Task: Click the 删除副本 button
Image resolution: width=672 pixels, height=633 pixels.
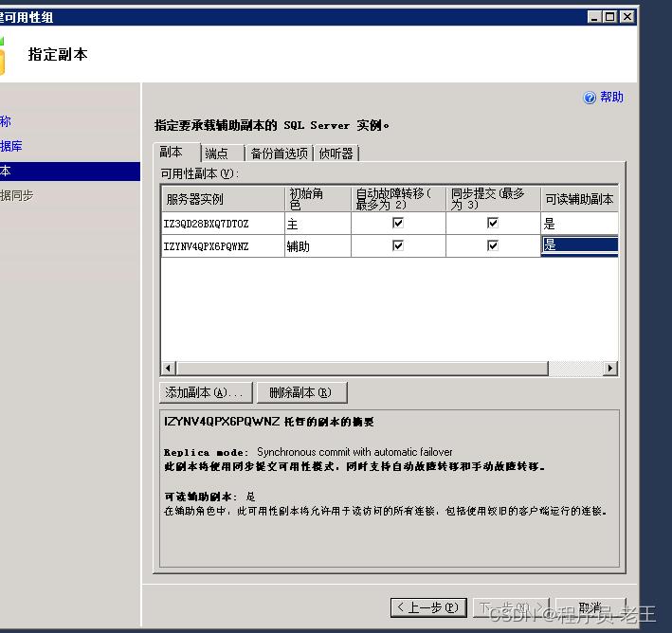Action: (300, 392)
